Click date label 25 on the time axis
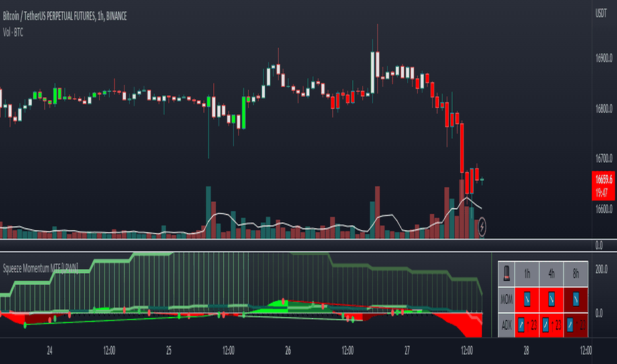 pos(168,351)
